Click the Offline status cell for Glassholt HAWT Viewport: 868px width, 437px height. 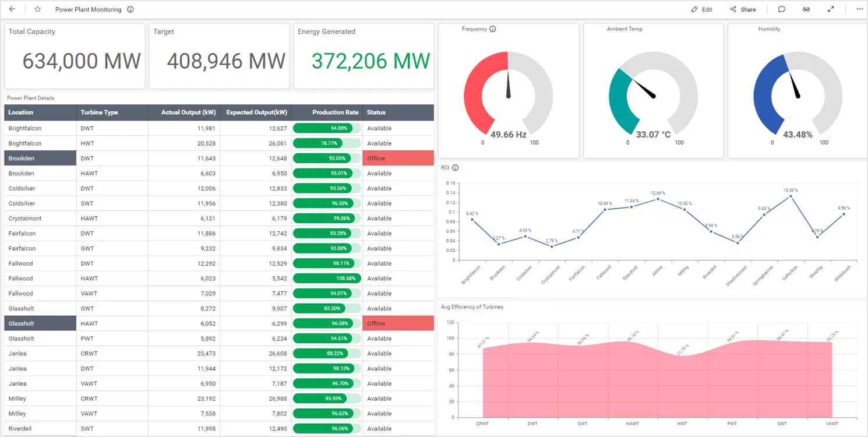(x=398, y=323)
